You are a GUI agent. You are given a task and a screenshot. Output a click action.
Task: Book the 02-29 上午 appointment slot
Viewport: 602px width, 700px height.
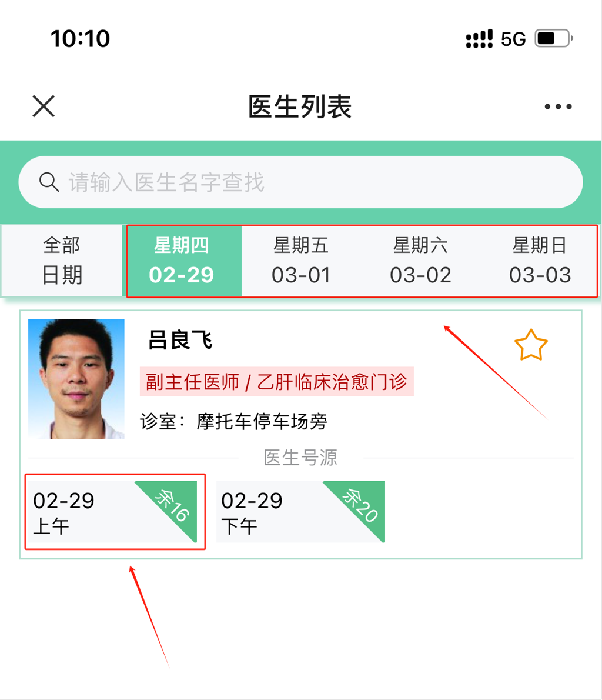(x=115, y=512)
